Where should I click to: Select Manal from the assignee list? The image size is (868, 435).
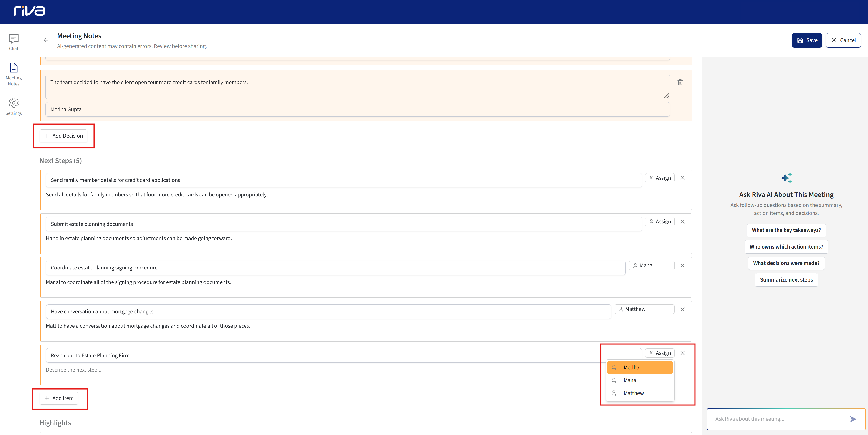coord(640,380)
